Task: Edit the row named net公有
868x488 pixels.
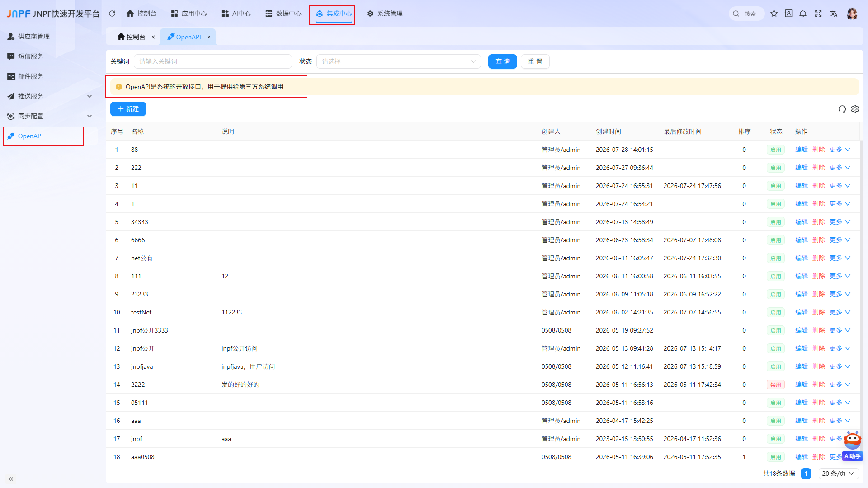Action: pyautogui.click(x=801, y=258)
